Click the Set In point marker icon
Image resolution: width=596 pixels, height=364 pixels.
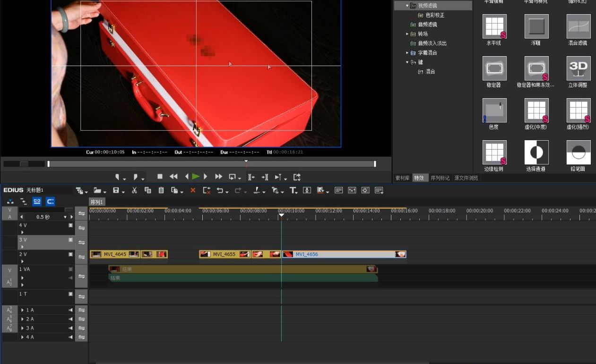[118, 177]
